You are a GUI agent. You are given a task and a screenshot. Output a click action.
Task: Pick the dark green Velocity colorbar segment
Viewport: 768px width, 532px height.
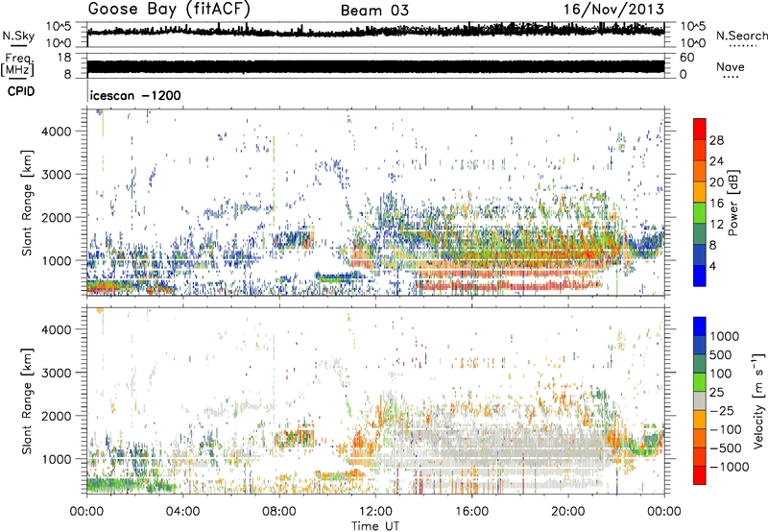700,364
